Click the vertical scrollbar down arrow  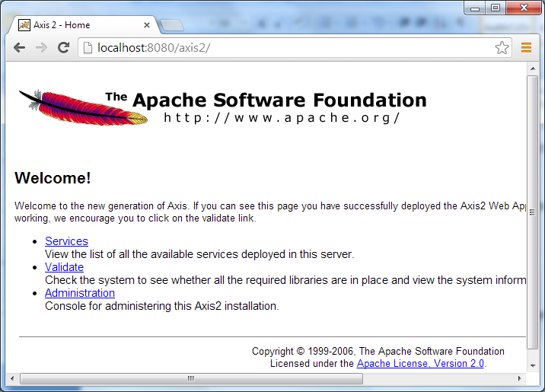coord(533,365)
